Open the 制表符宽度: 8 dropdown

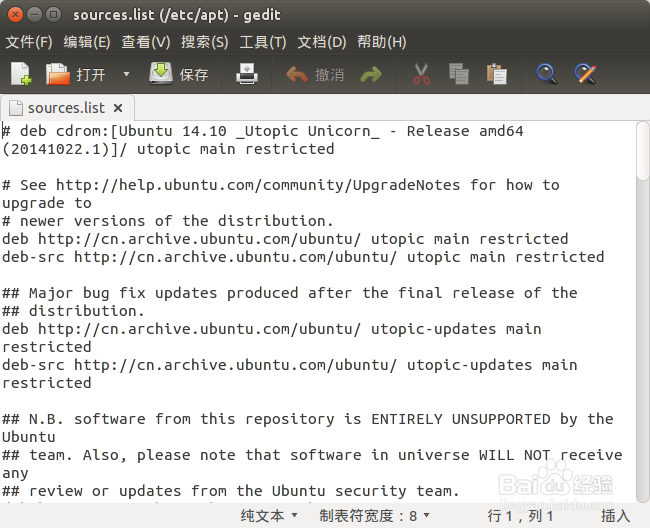coord(374,516)
